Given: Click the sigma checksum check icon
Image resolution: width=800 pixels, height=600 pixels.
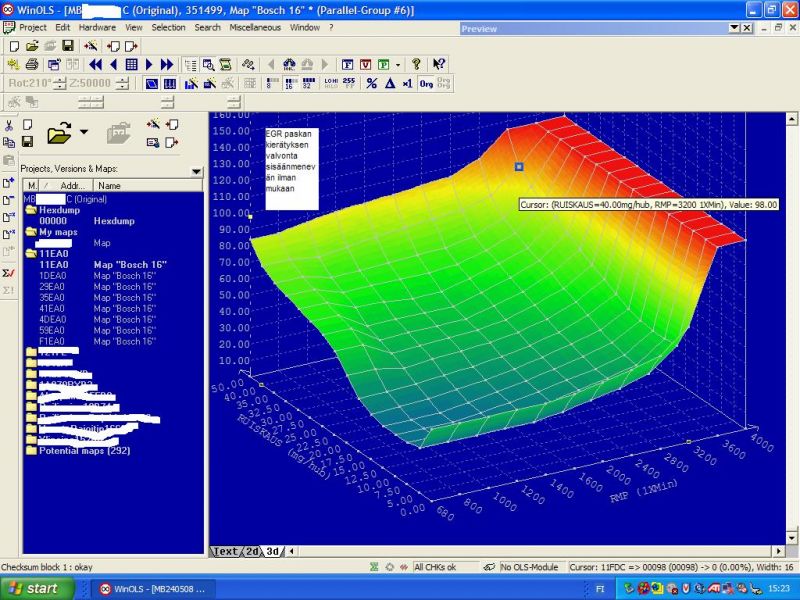Looking at the screenshot, I should pos(9,273).
